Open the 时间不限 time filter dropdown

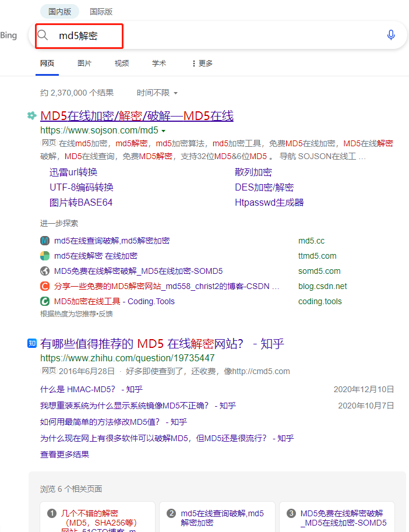(x=157, y=93)
